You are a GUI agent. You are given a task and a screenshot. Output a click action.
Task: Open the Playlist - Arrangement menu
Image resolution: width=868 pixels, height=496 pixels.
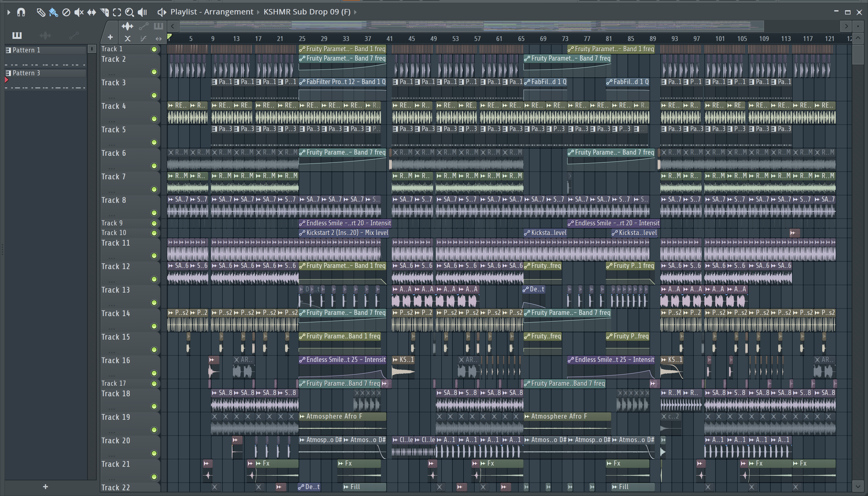[x=212, y=12]
